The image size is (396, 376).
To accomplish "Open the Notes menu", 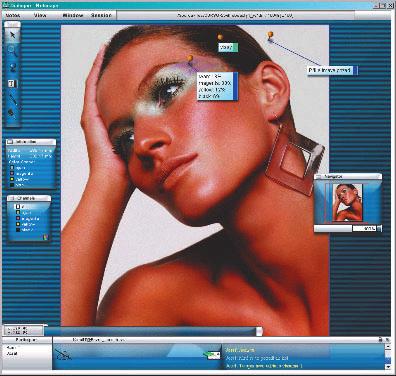I will pyautogui.click(x=13, y=15).
